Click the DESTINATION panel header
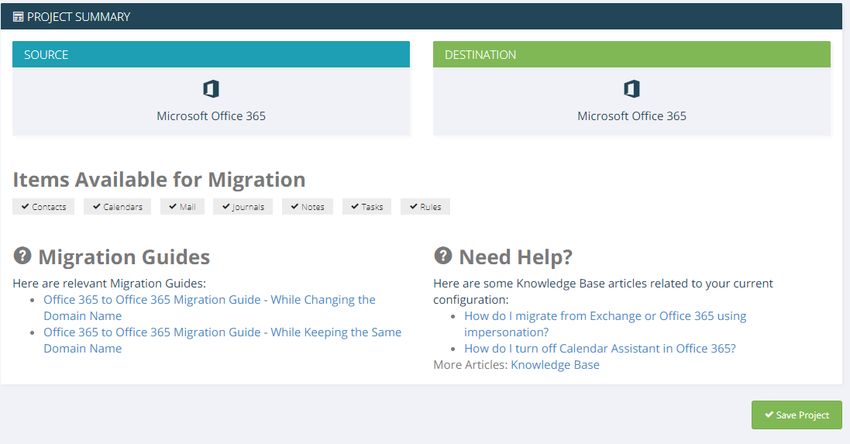This screenshot has width=850, height=444. tap(632, 54)
